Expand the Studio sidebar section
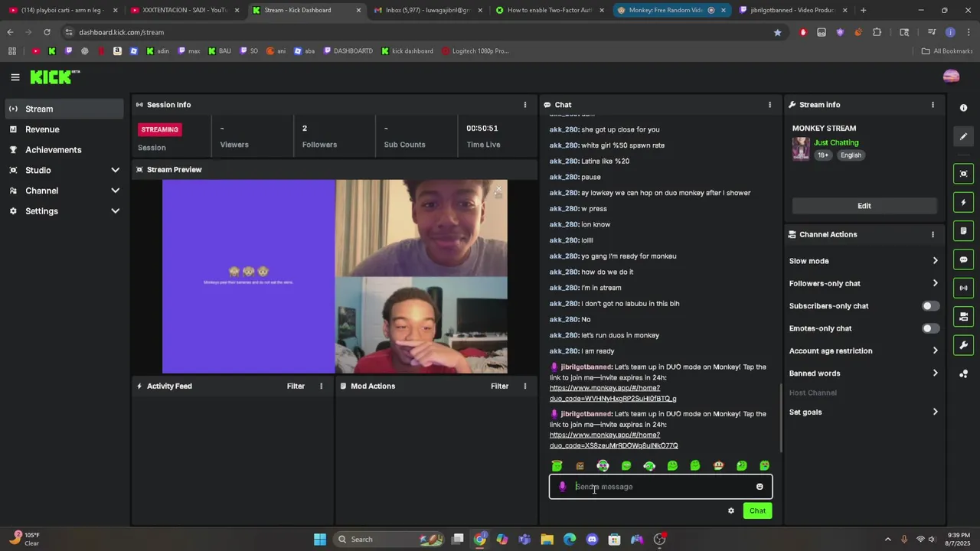The width and height of the screenshot is (980, 551). (x=64, y=170)
